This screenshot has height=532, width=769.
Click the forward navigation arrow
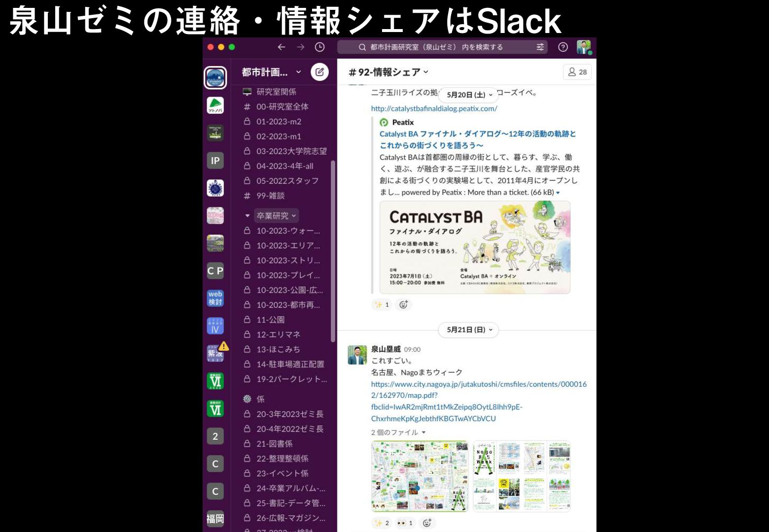301,47
